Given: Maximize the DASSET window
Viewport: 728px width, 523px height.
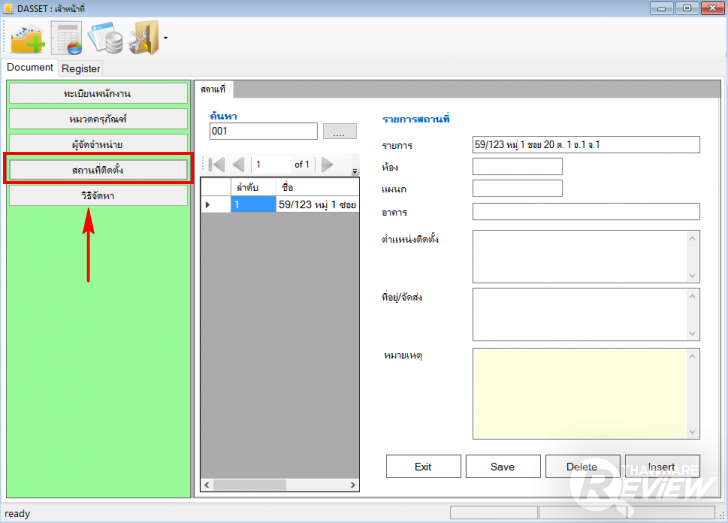Looking at the screenshot, I should [687, 8].
